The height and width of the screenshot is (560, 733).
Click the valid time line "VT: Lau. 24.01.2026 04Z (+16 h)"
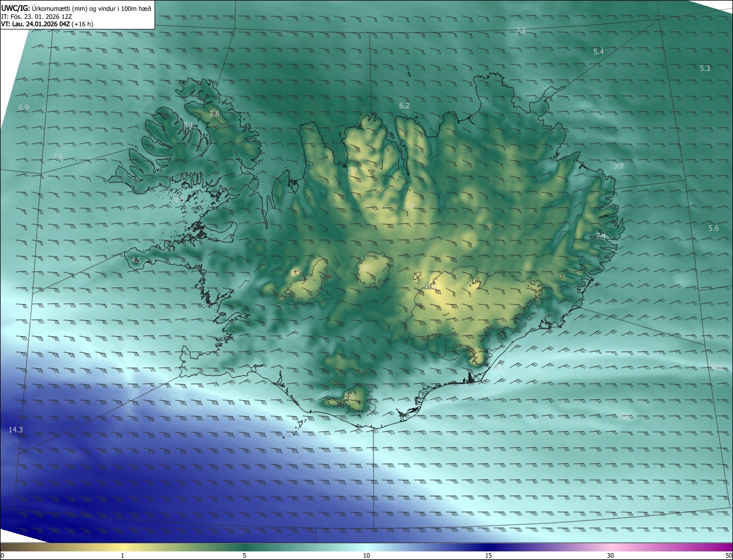[x=47, y=24]
